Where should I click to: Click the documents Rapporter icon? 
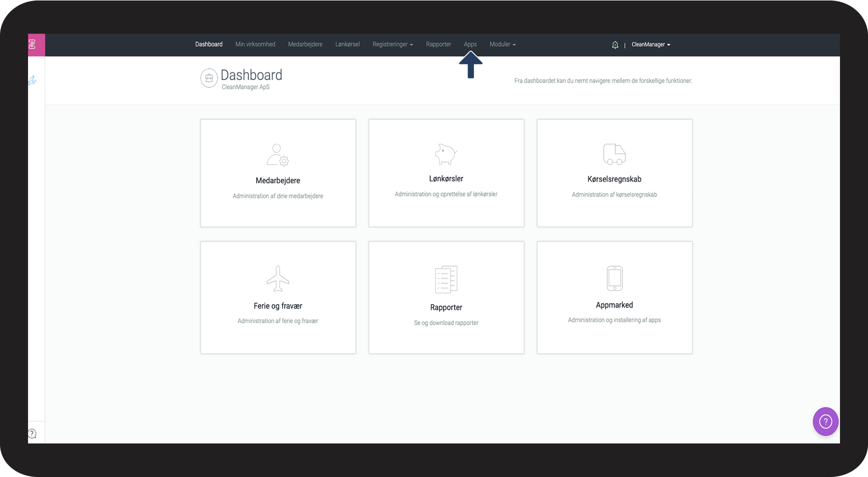(x=446, y=279)
